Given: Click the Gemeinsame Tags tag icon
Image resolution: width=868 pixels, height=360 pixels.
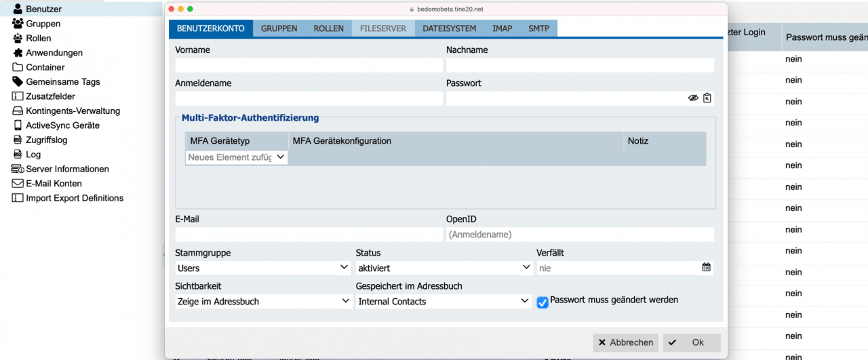Looking at the screenshot, I should point(18,82).
